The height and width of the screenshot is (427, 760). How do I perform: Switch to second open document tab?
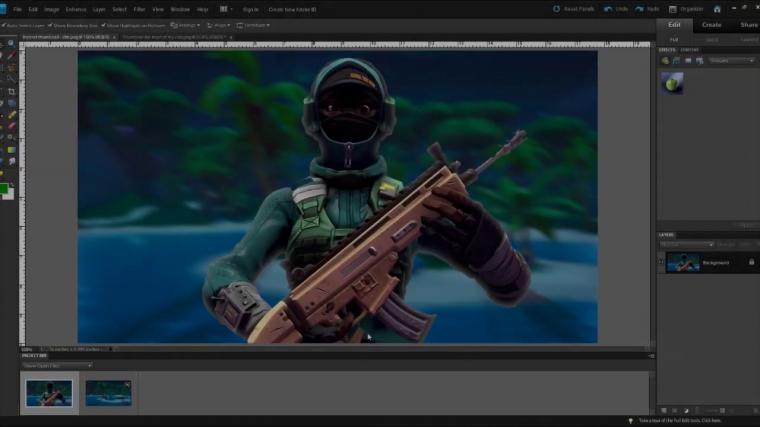click(174, 37)
